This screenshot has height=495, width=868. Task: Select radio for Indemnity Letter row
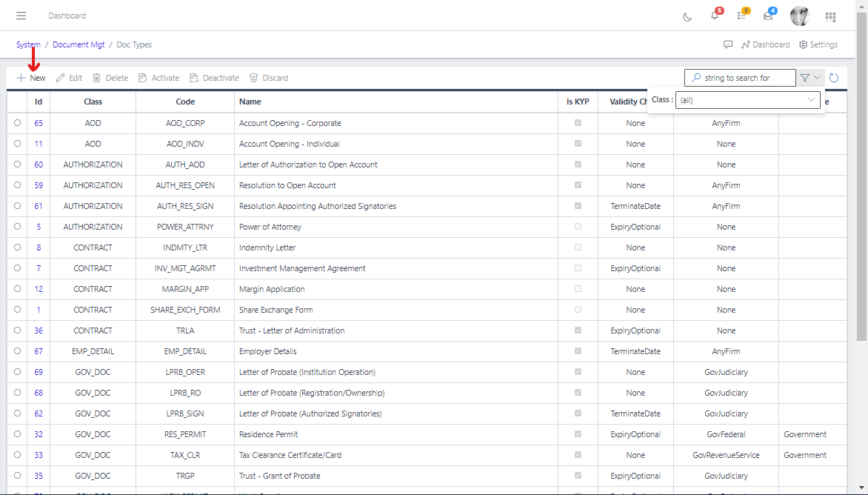[18, 247]
